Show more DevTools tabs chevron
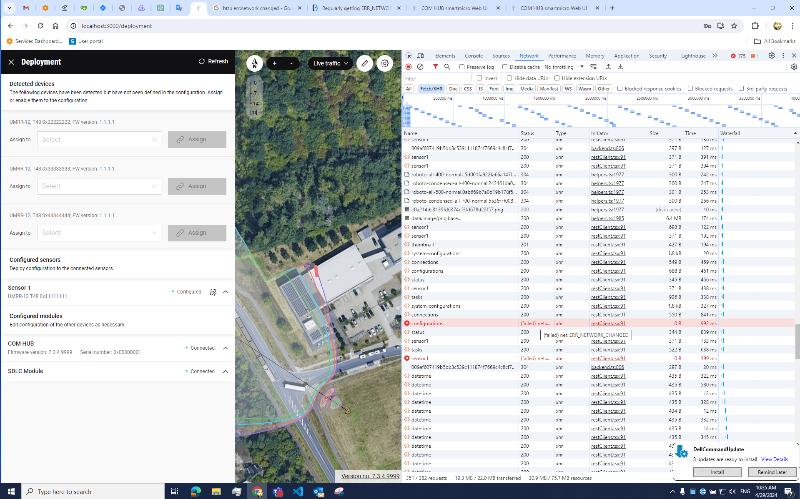800x499 pixels. (x=715, y=56)
